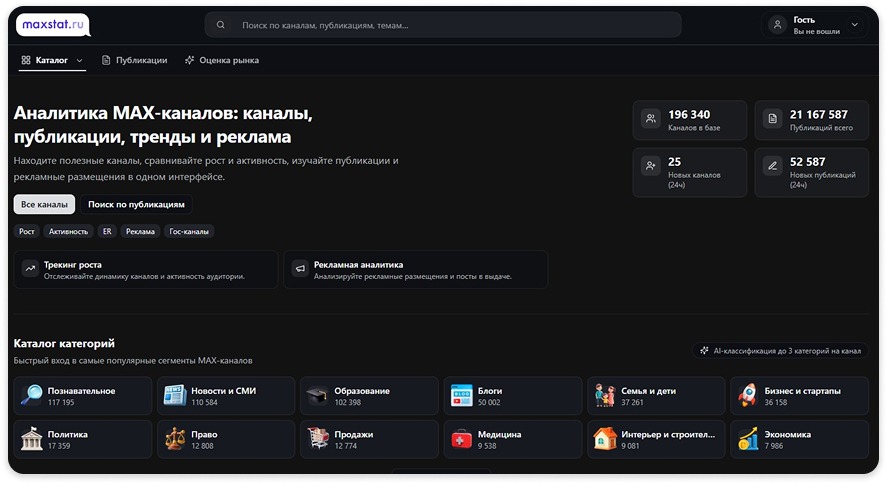Open the Публикации tab

pos(134,60)
